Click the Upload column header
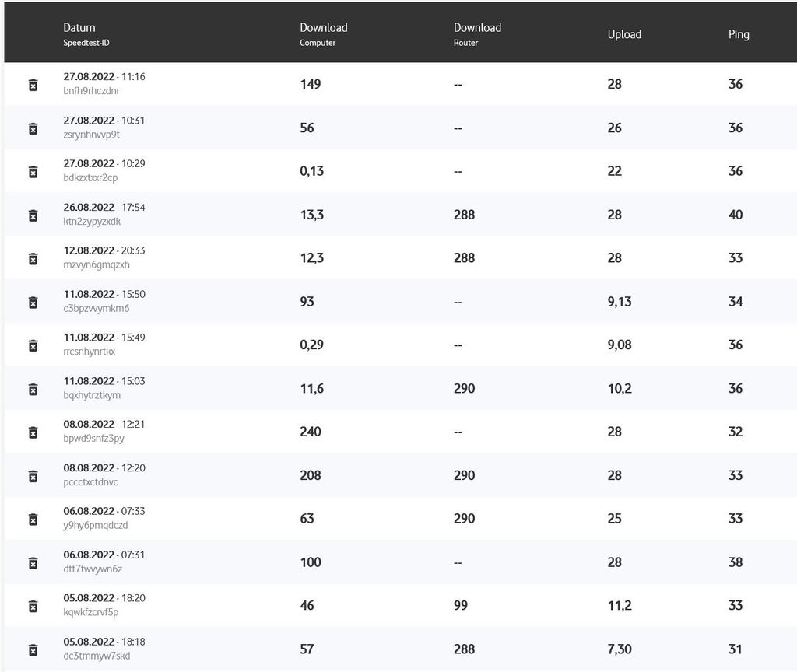 (624, 34)
